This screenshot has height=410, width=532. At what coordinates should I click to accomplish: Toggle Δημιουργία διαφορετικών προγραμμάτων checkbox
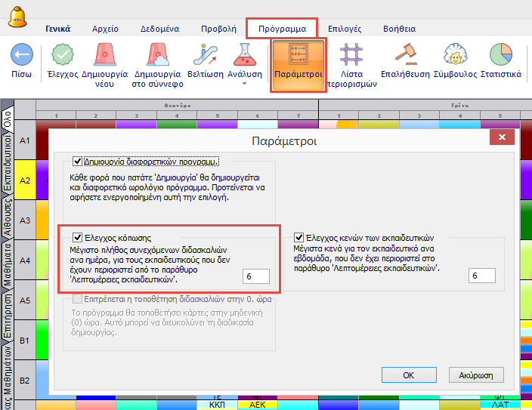(77, 161)
